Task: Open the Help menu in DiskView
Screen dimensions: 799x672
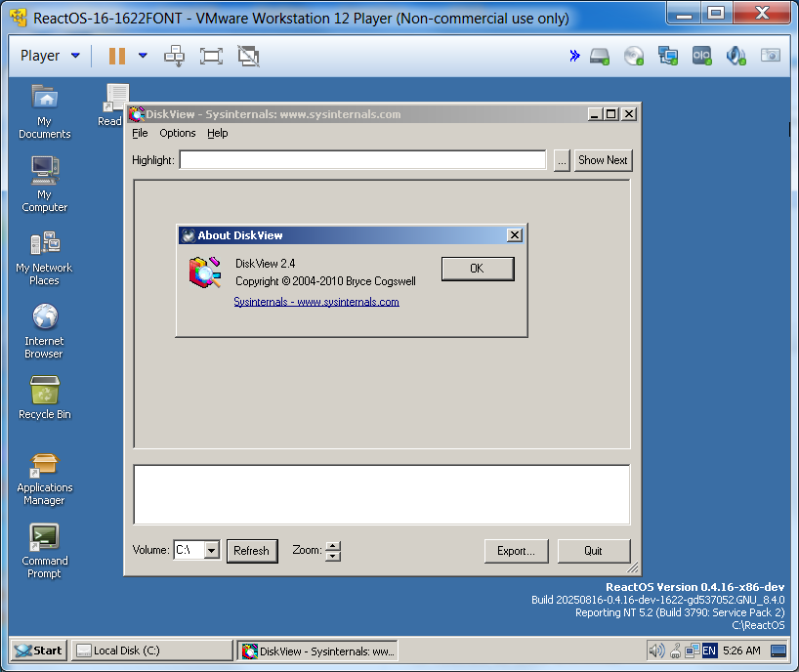Action: click(218, 133)
